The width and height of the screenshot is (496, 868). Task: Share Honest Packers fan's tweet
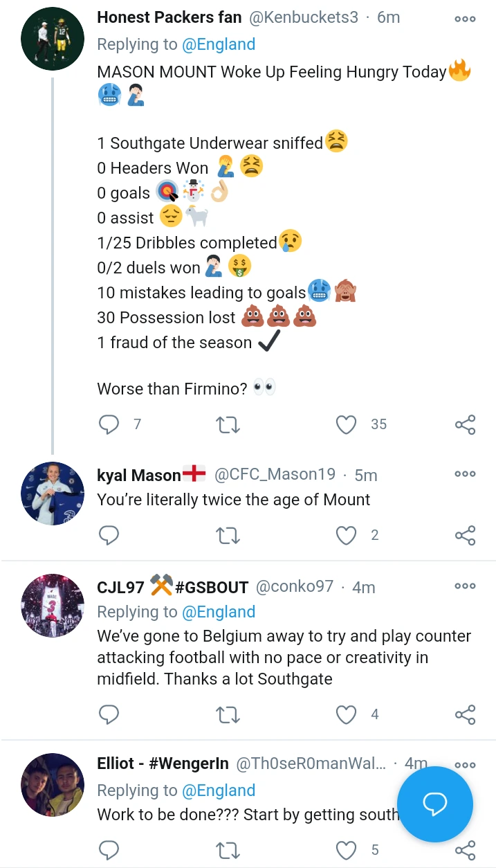(465, 424)
